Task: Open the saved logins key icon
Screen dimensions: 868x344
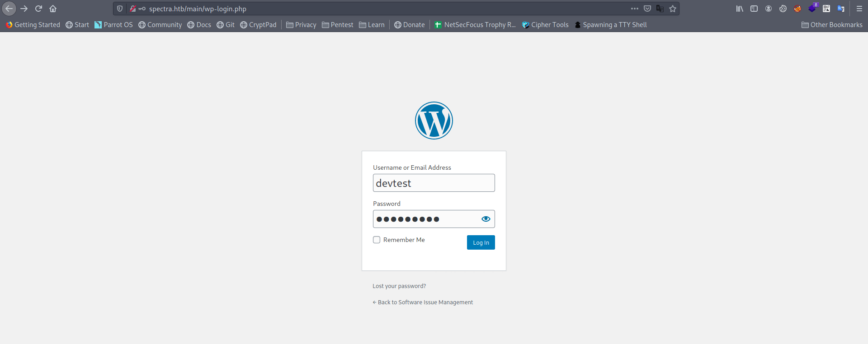Action: [x=142, y=9]
